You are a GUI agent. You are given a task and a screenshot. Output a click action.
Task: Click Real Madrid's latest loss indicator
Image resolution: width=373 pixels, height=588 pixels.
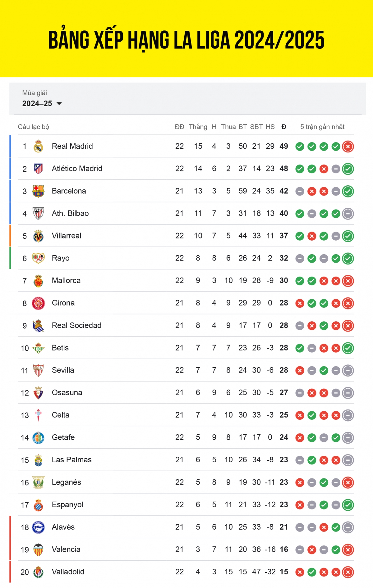tap(348, 147)
